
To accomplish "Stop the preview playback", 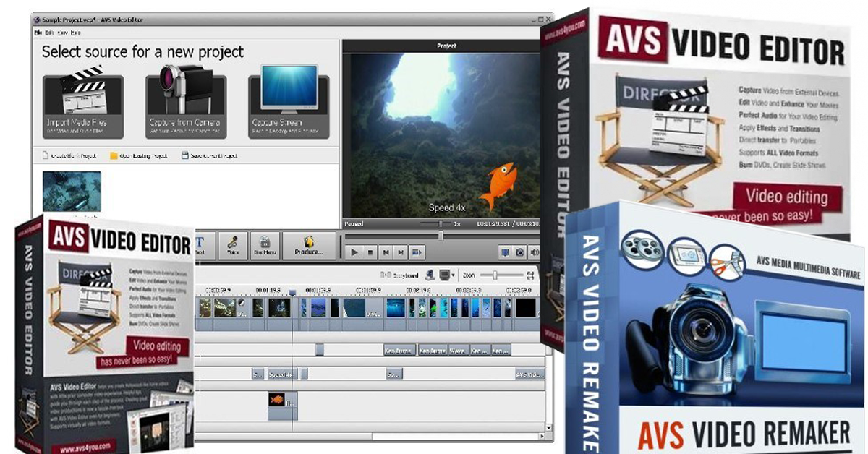I will 370,252.
